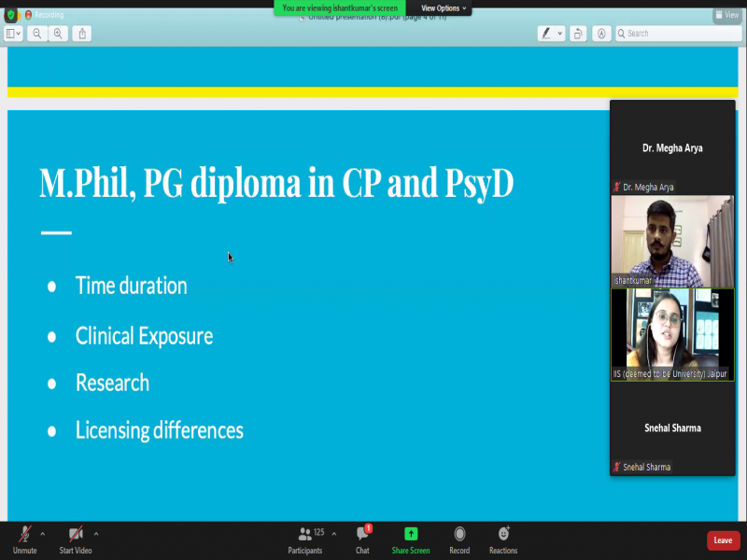This screenshot has height=560, width=747.
Task: Open the Chat panel
Action: (362, 539)
